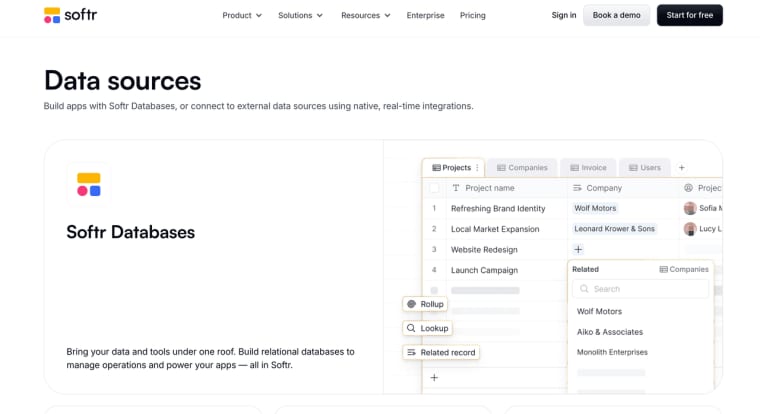Expand the Solutions menu
760x414 pixels.
[x=300, y=16]
